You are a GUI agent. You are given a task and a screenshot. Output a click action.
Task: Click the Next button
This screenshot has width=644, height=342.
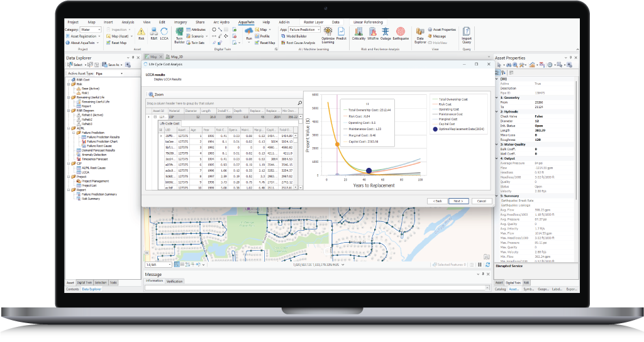click(x=457, y=201)
